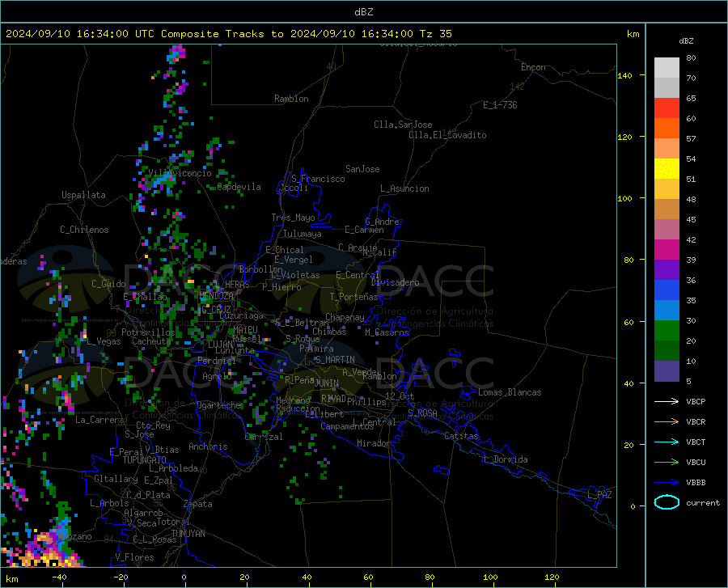Select the green 30 dBZ color swatch
Screen dimensions: 728x588
coord(667,331)
